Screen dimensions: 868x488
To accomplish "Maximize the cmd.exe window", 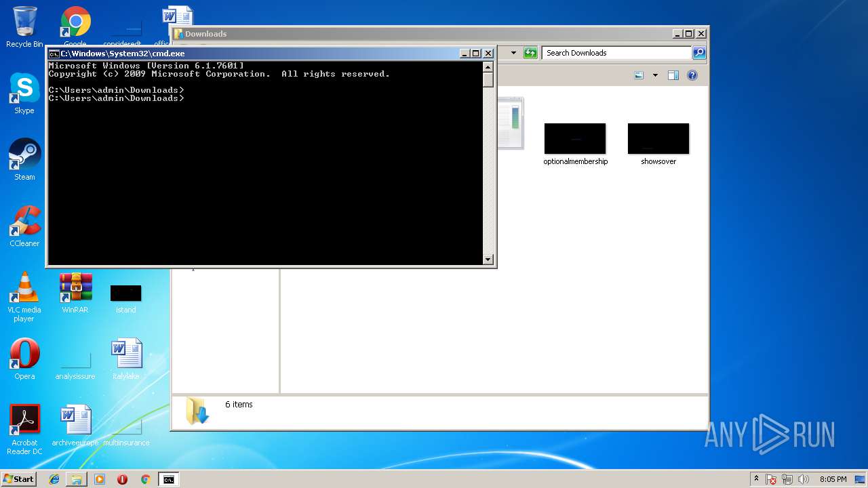I will tap(476, 54).
